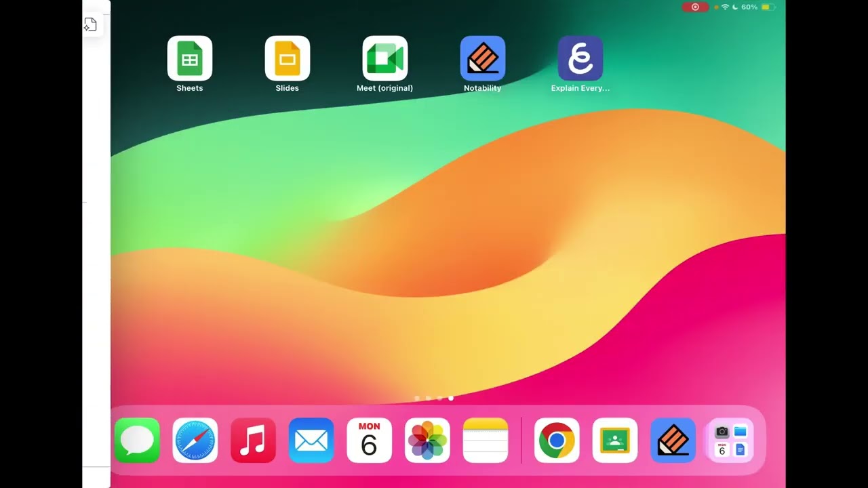Screen dimensions: 868x488
Task: Click the document sparkle icon in left sidebar
Action: 90,25
